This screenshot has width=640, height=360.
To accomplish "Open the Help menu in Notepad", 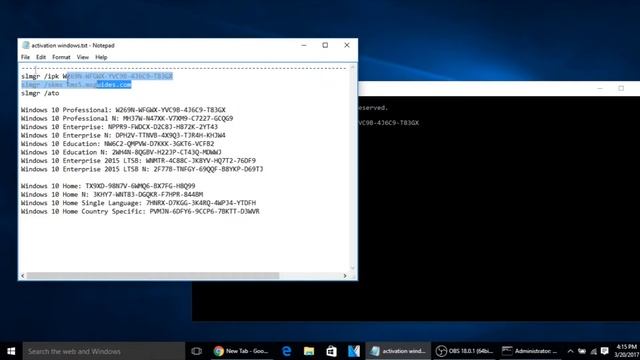I will (101, 57).
